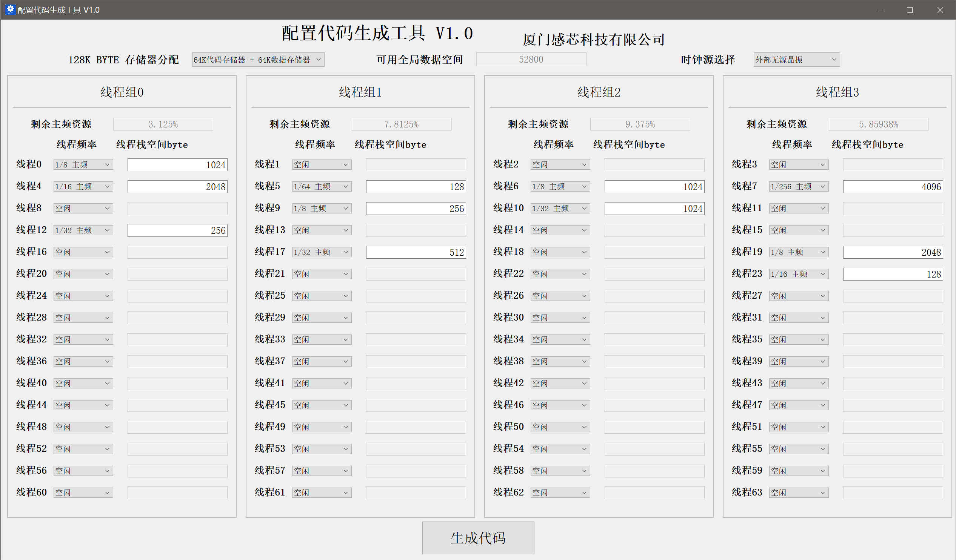The width and height of the screenshot is (956, 560).
Task: Minimize the configuration tool window
Action: pos(879,10)
